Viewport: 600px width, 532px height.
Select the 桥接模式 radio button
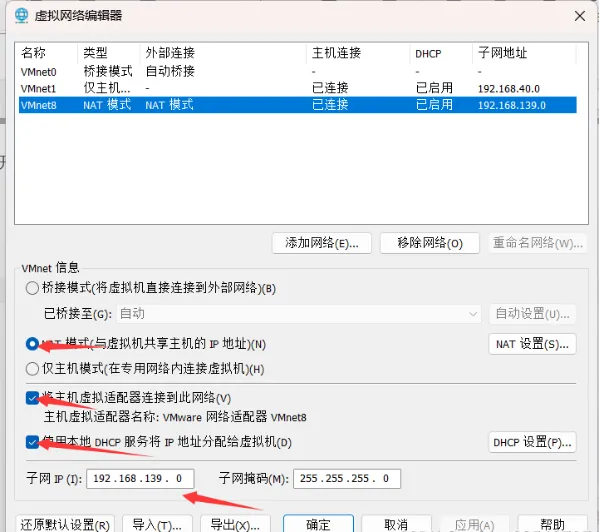pyautogui.click(x=32, y=288)
